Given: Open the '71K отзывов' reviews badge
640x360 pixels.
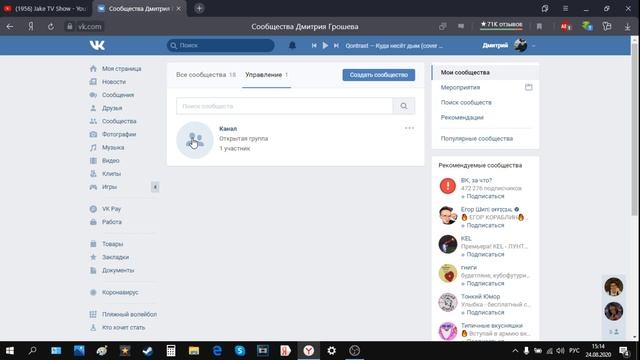Looking at the screenshot, I should (501, 24).
